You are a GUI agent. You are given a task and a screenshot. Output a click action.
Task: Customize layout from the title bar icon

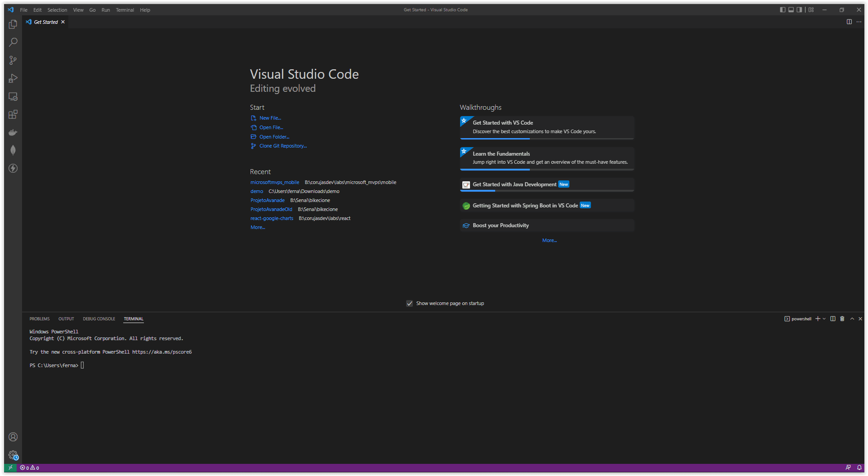pyautogui.click(x=811, y=9)
